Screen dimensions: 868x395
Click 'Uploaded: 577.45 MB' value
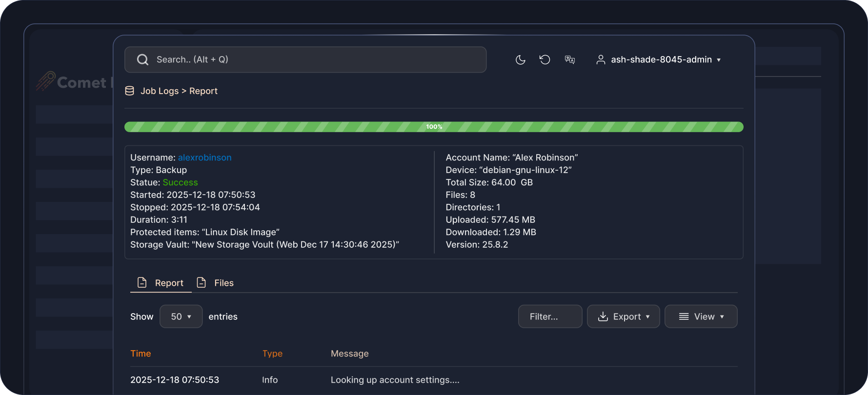tap(490, 219)
